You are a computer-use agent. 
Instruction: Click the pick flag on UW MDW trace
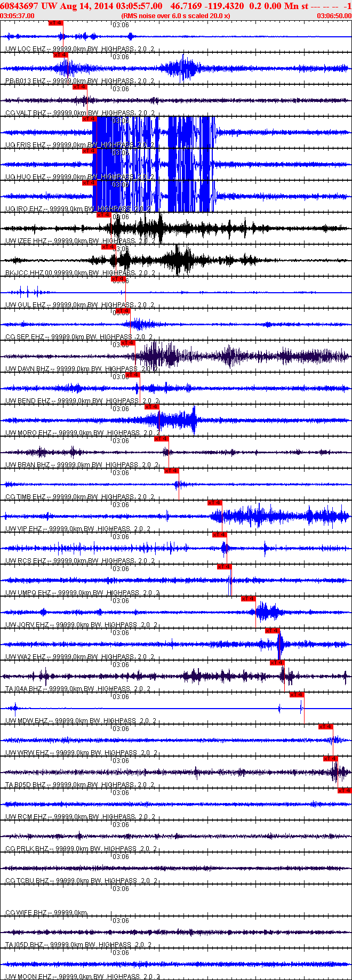297,695
